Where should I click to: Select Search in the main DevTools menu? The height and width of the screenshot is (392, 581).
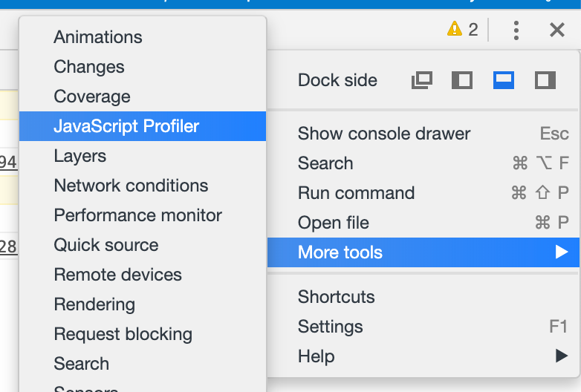(423, 163)
